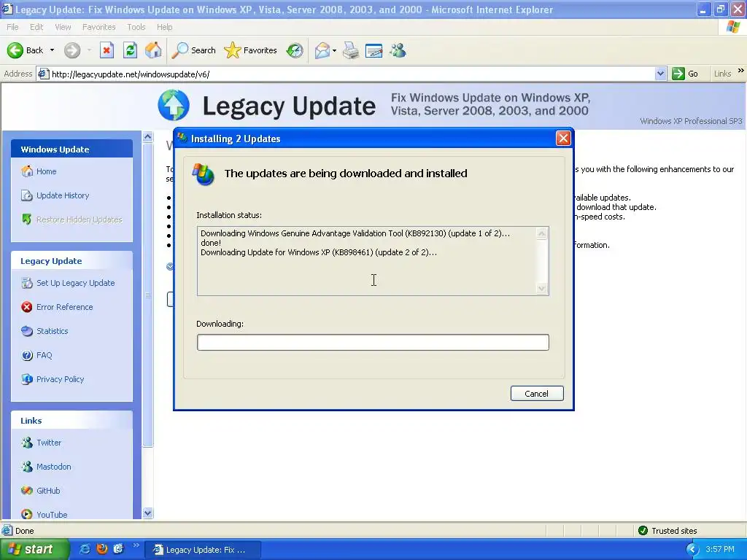Launch Internet Explorer from Quick Launch
747x560 pixels.
click(85, 549)
